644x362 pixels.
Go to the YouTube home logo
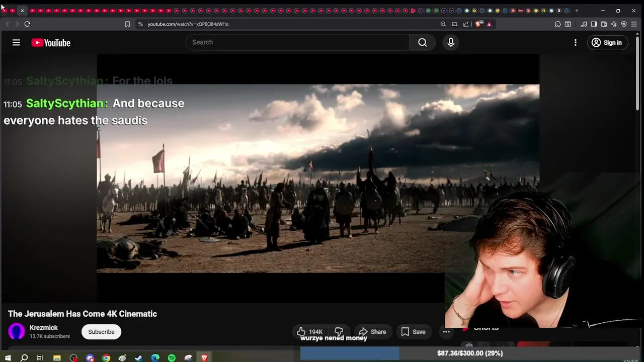pos(51,43)
